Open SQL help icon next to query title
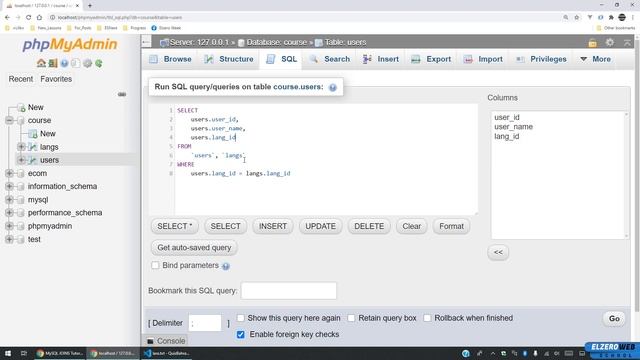640x360 pixels. (x=333, y=87)
